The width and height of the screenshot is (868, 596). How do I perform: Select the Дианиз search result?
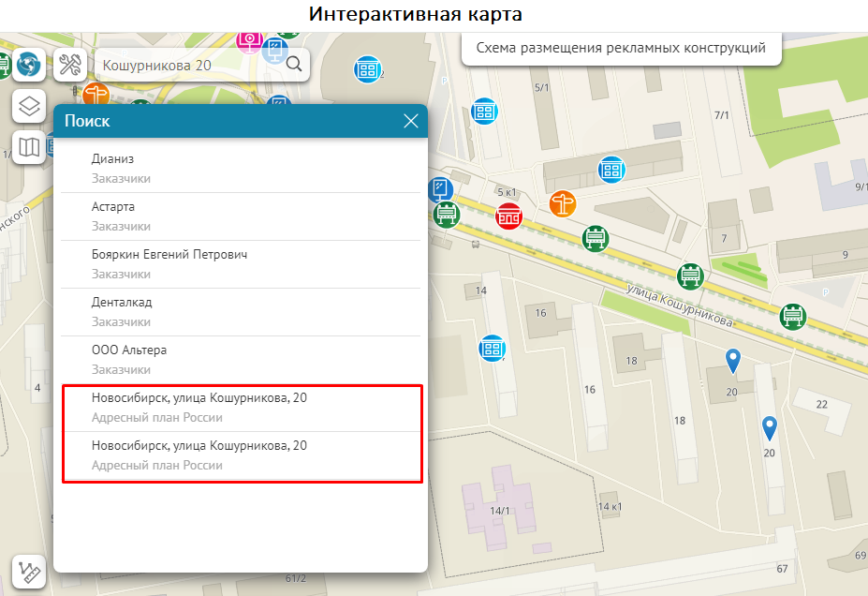[x=240, y=168]
